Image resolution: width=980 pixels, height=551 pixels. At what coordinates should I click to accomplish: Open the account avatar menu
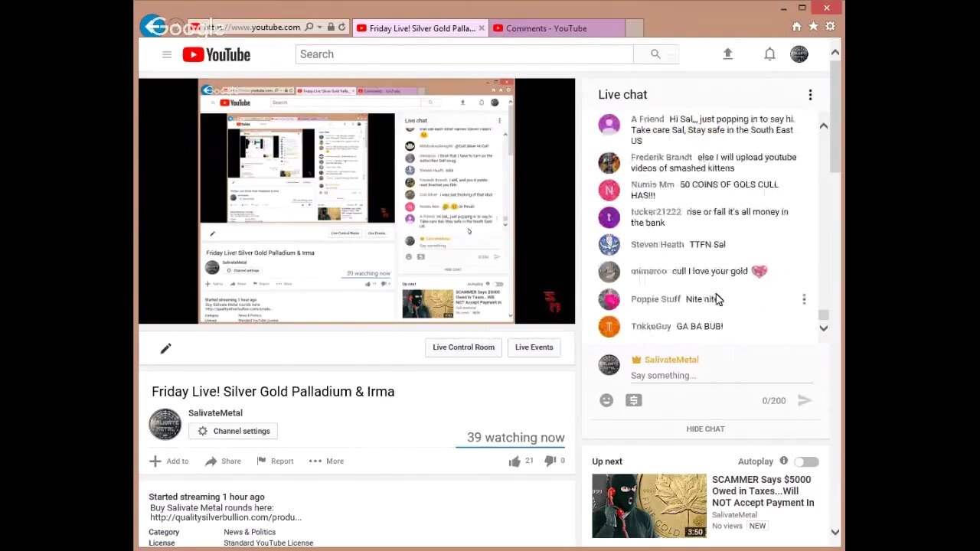(x=799, y=54)
